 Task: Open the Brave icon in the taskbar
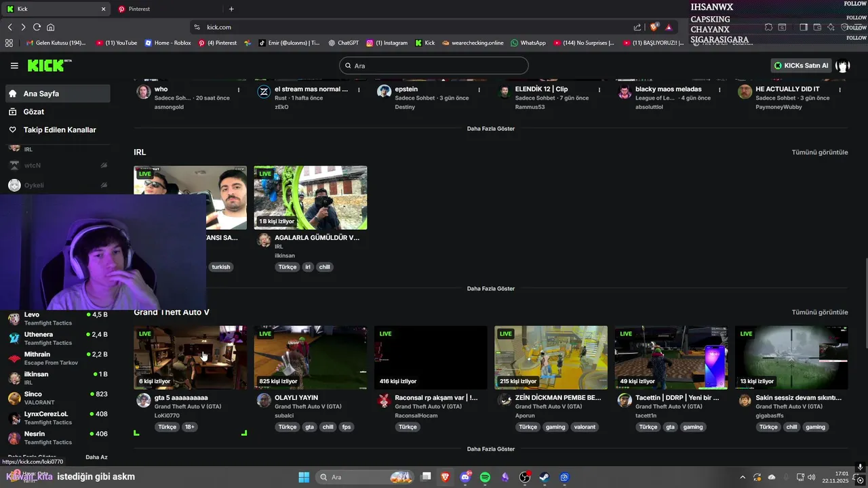(446, 477)
